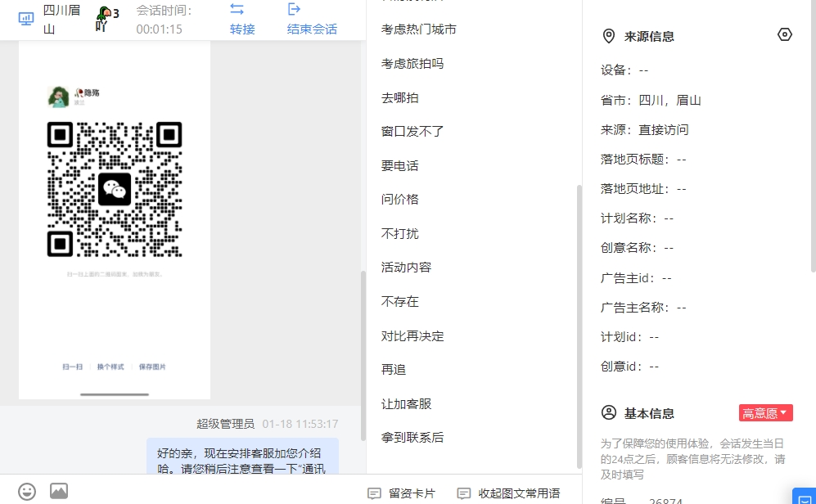Click the 广告主id row
Viewport: 816px width, 504px height.
pos(636,277)
